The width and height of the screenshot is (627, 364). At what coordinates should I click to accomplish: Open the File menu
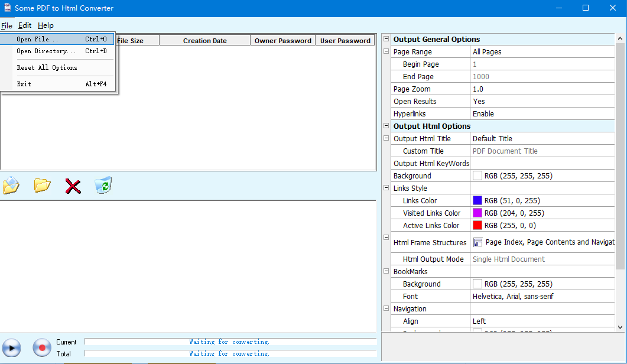[7, 25]
